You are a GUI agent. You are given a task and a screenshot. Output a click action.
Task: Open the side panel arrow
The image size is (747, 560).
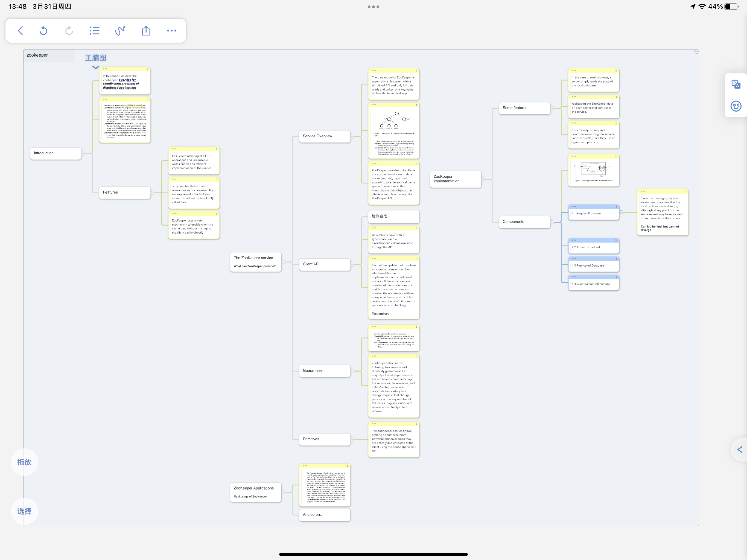pyautogui.click(x=740, y=450)
